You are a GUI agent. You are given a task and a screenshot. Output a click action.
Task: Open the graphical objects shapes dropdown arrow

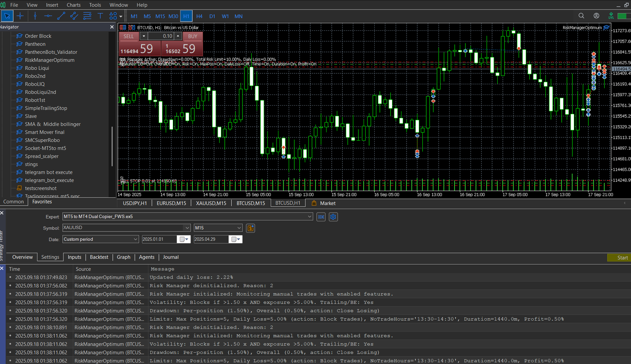[121, 17]
